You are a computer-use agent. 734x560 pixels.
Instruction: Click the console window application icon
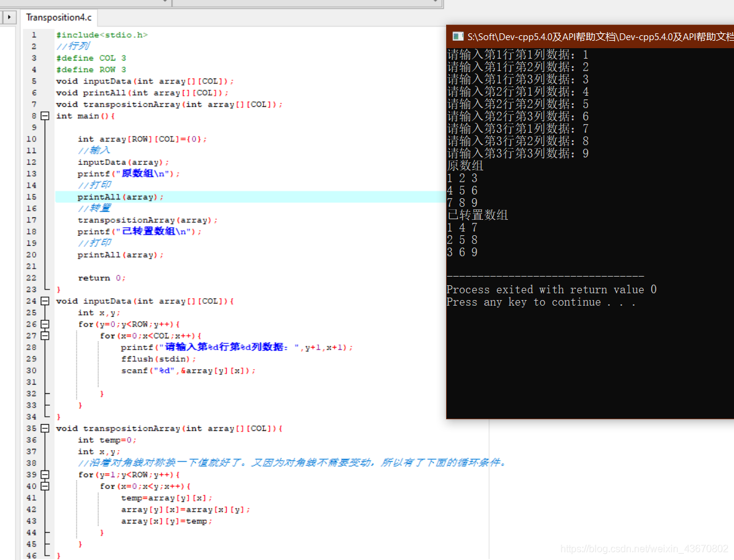tap(457, 36)
